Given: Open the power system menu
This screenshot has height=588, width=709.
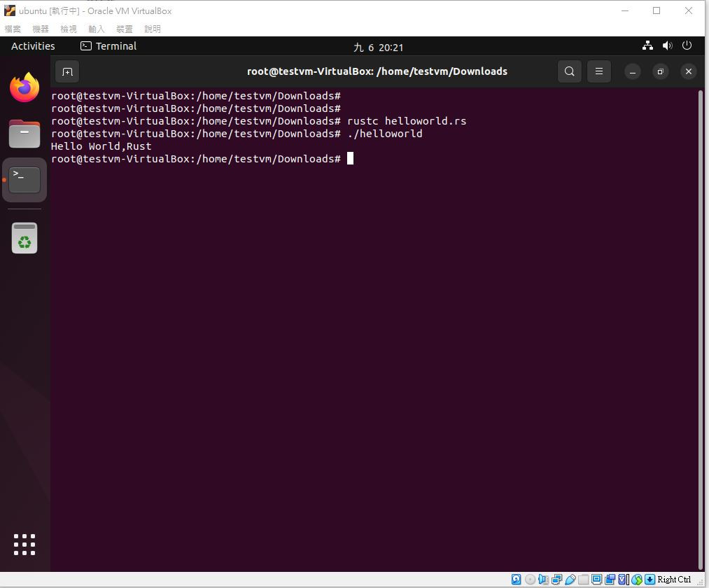Looking at the screenshot, I should pyautogui.click(x=687, y=45).
